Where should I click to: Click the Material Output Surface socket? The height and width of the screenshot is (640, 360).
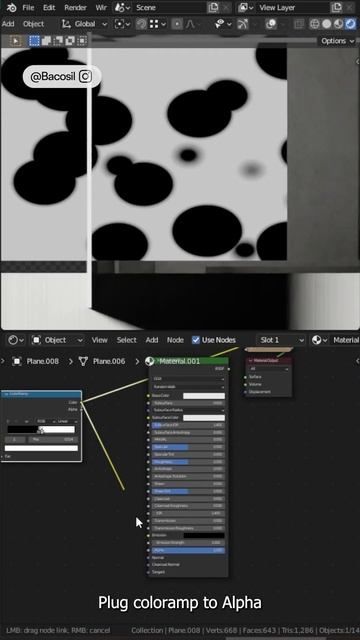(x=246, y=377)
